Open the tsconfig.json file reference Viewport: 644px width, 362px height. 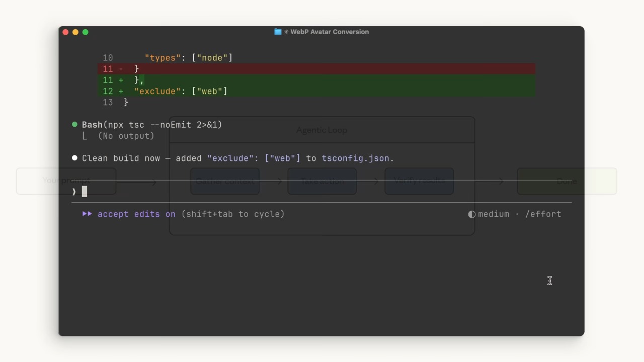356,158
